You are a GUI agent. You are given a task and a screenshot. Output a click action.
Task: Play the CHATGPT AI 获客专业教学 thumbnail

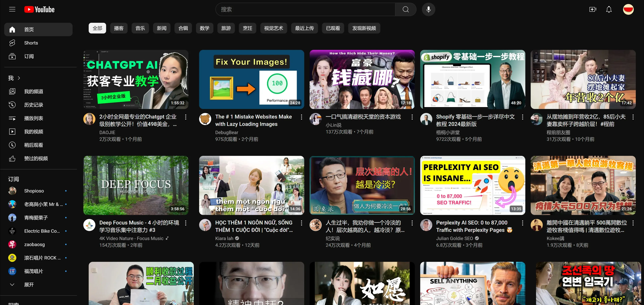pos(136,79)
